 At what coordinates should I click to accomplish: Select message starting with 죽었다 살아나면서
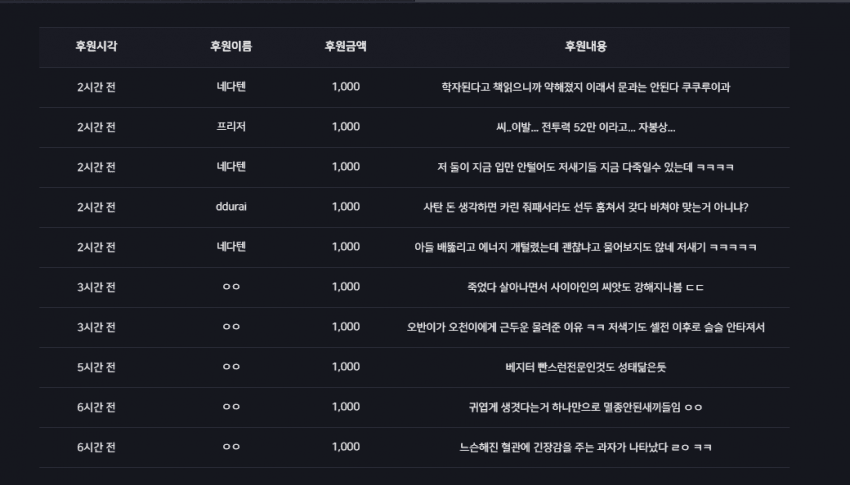(x=585, y=287)
